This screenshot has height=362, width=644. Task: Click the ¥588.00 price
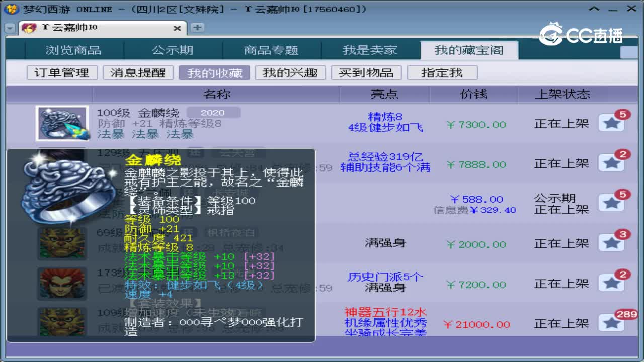coord(476,199)
